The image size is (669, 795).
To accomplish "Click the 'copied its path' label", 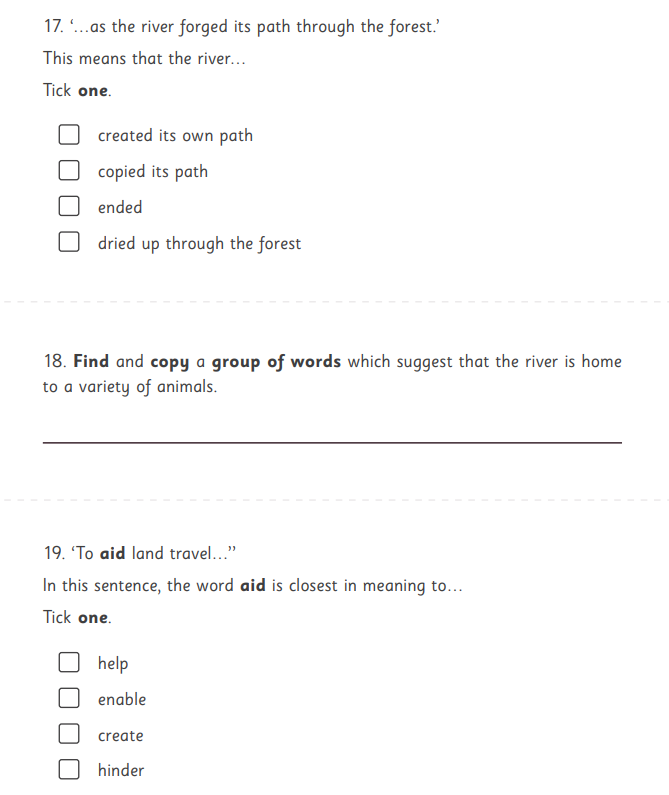I will pos(153,172).
